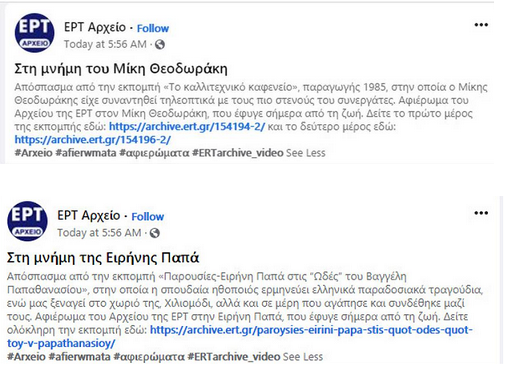Follow ΕΡΤ Αρχείο from Theodorakis post
The image size is (507, 374).
point(153,28)
